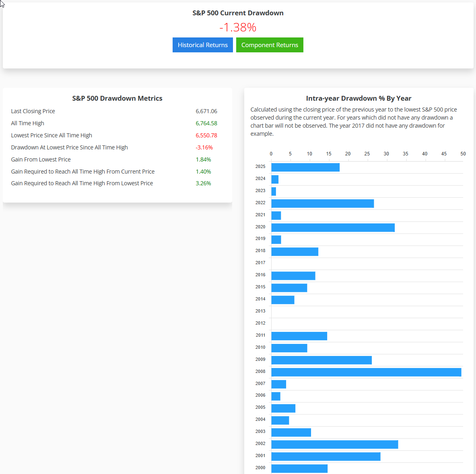
Task: Click the S&P 500 Drawdown Metrics heading
Action: click(117, 98)
